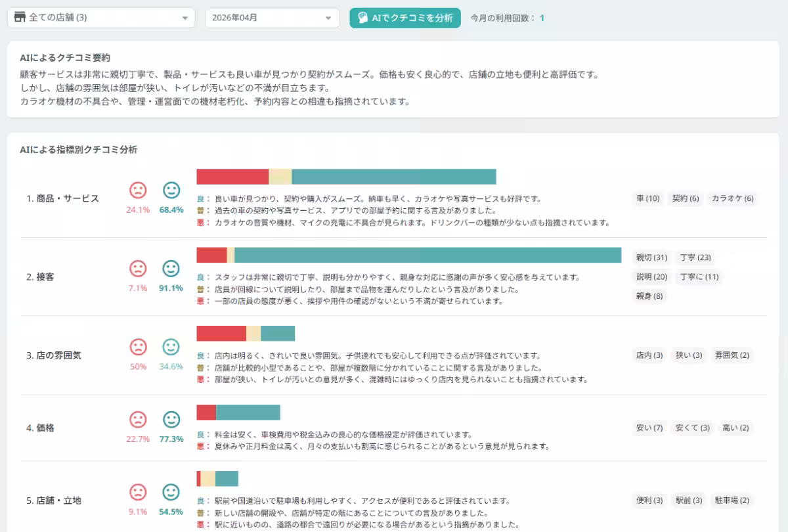Select the 親切 (31) keyword tag

point(651,257)
